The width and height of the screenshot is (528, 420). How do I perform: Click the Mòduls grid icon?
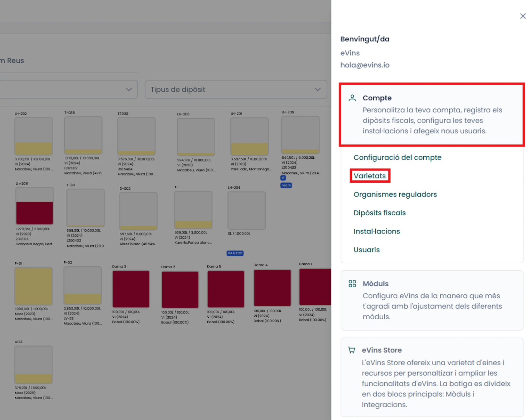tap(352, 284)
